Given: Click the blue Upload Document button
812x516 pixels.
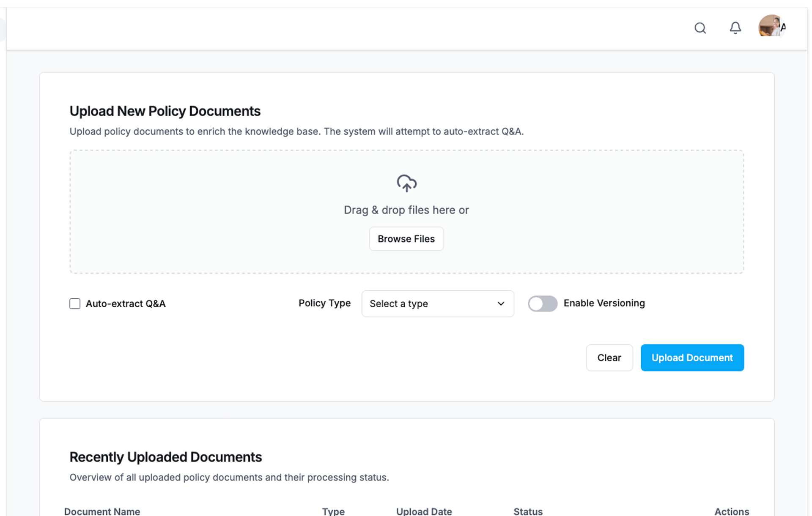Looking at the screenshot, I should [692, 358].
